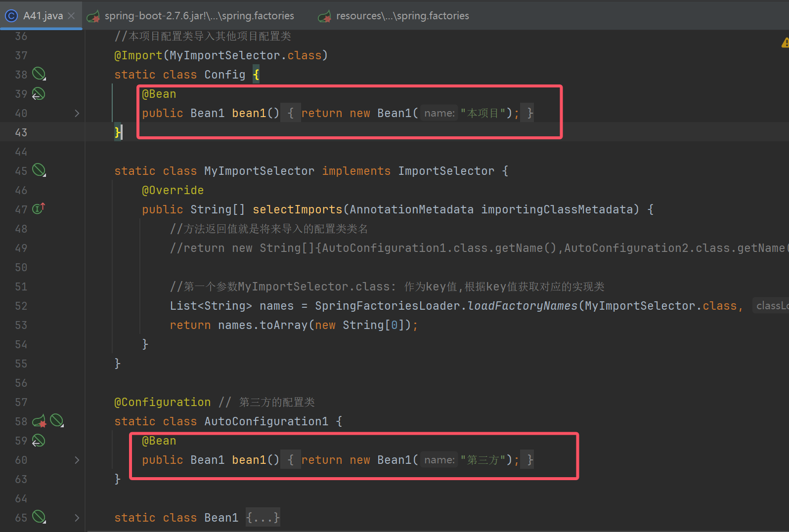
Task: Click the Config class name on line 38
Action: tap(225, 75)
